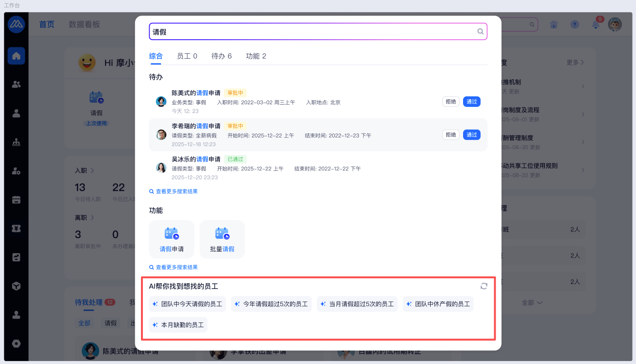Choose AI suggestion 本月缺勤的员工

[x=178, y=325]
